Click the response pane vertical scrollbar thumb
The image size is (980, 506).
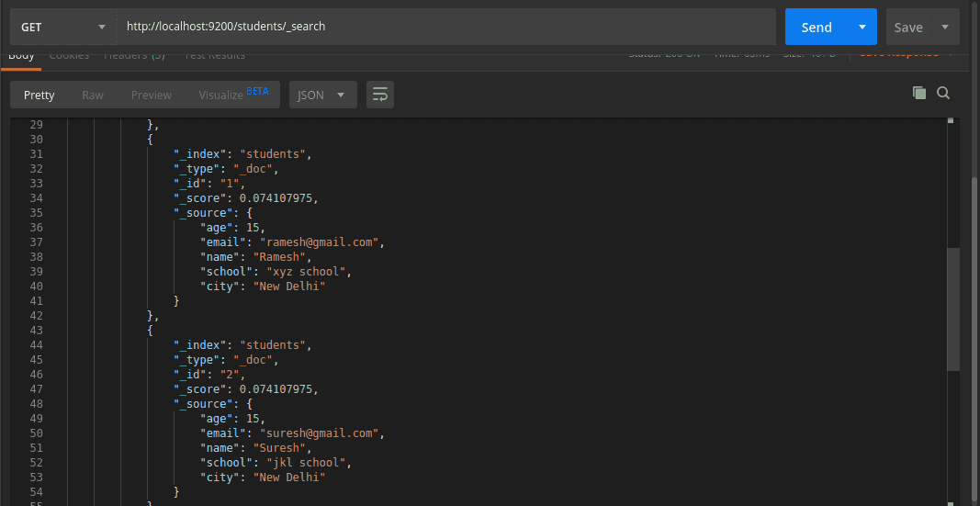point(952,308)
